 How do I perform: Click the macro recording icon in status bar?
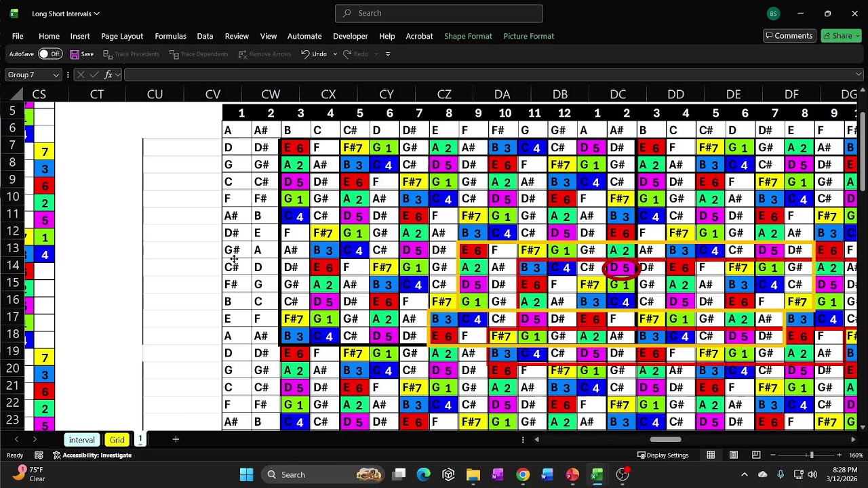click(39, 455)
